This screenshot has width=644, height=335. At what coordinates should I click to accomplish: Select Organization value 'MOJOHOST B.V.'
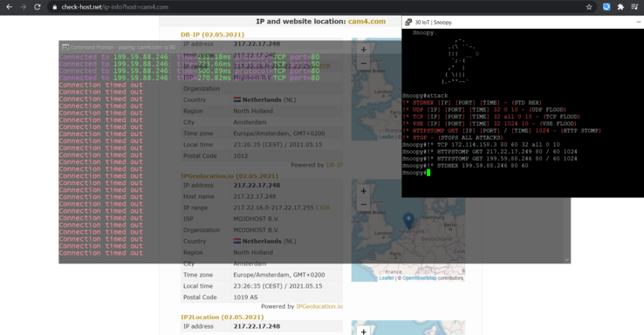pyautogui.click(x=256, y=230)
